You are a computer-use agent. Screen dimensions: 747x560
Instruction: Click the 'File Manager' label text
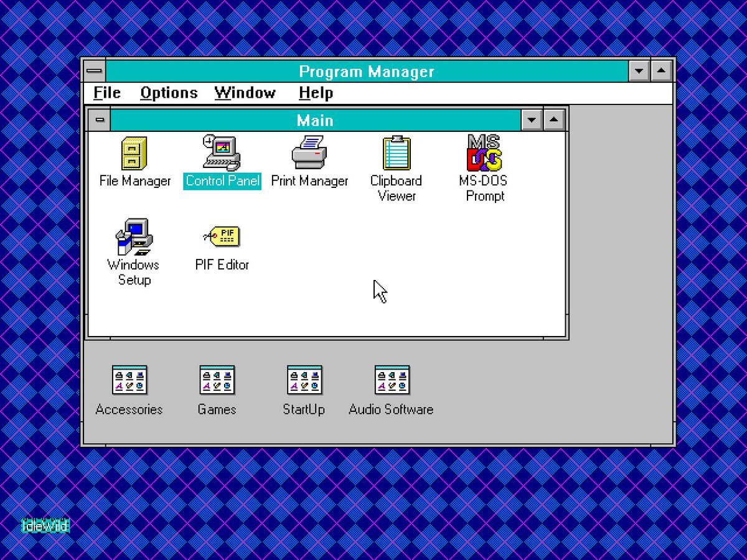(x=135, y=181)
